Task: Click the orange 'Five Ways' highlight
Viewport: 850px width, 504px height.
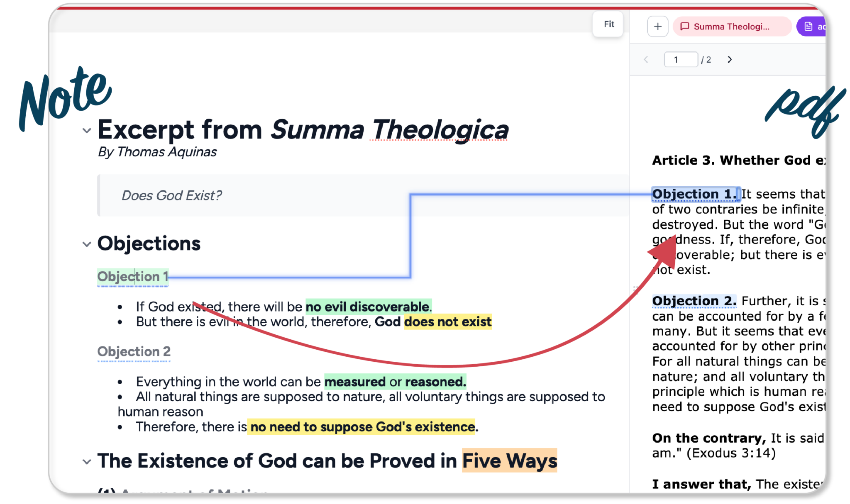Action: (510, 461)
